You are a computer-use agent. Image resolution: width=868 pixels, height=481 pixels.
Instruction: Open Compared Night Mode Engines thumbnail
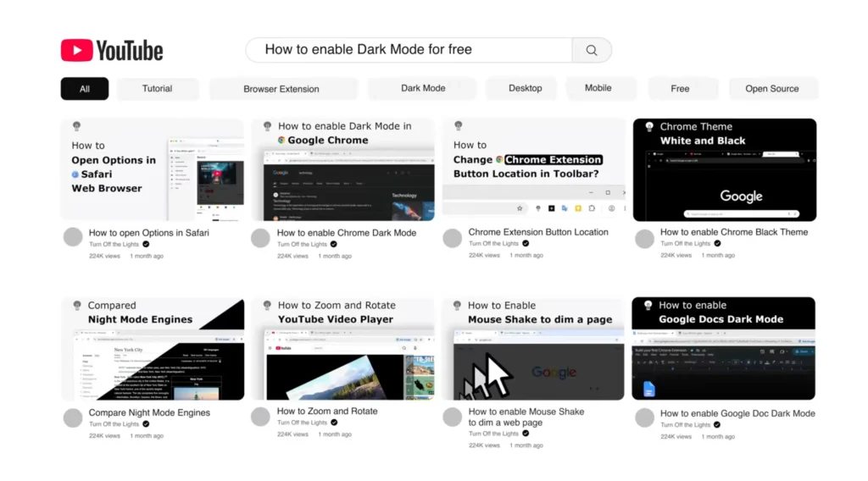coord(153,349)
